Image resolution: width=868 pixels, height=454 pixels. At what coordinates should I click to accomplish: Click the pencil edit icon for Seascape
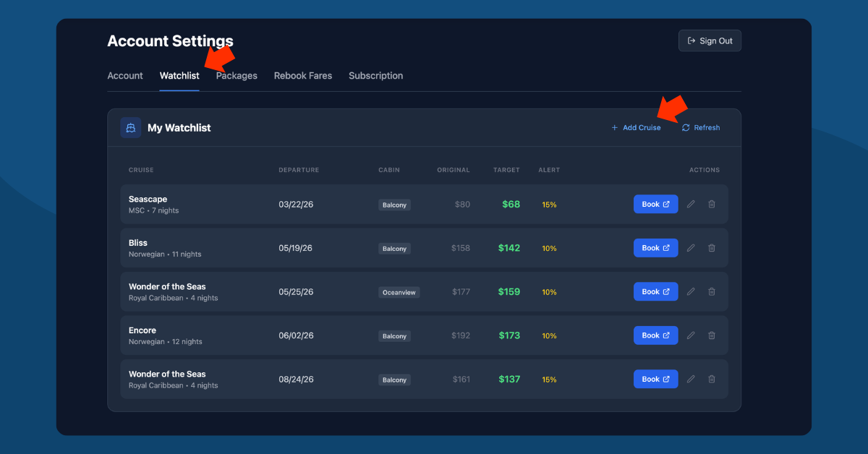pos(691,205)
